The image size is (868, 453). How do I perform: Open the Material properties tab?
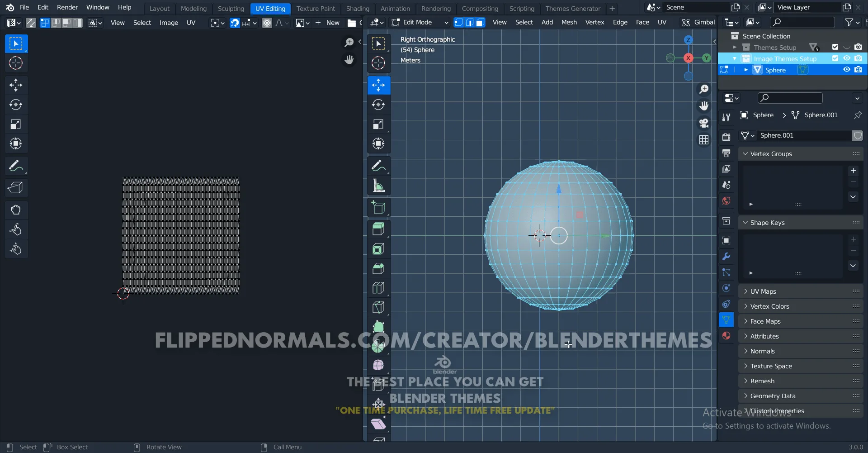coord(726,336)
